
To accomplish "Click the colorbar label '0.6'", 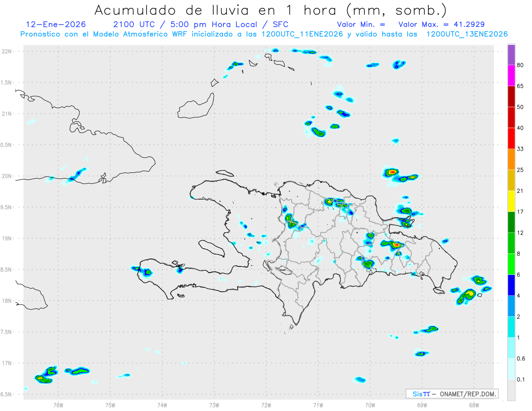I will [521, 358].
